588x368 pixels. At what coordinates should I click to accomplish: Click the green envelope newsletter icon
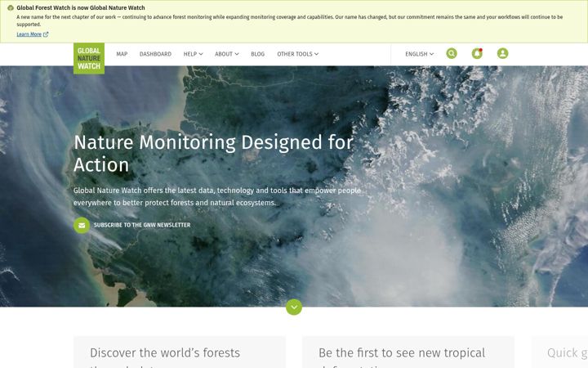tap(82, 226)
